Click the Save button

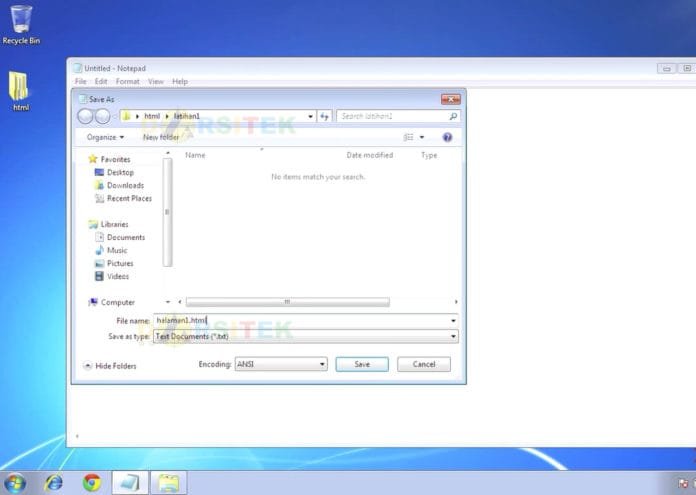[362, 364]
